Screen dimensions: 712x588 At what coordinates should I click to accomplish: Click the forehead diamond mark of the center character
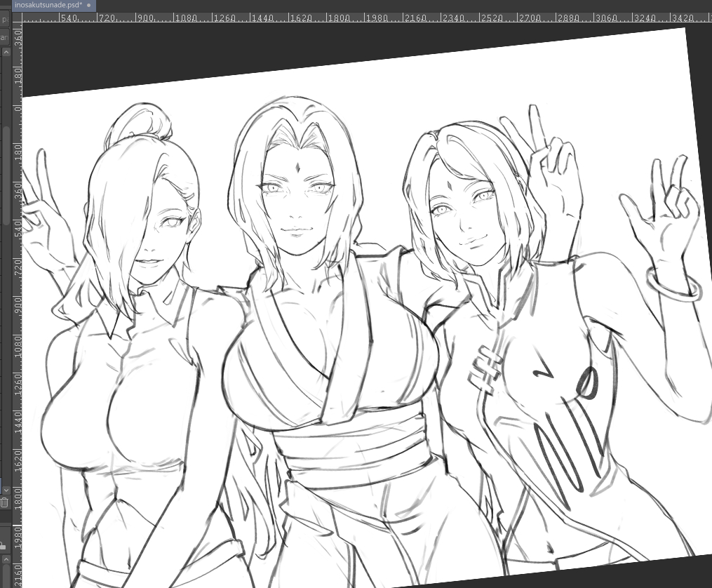(298, 168)
